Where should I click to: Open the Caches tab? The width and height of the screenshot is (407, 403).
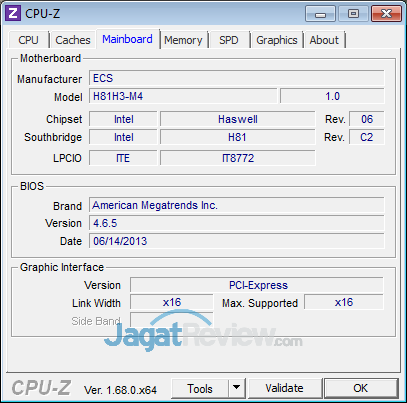tap(73, 40)
